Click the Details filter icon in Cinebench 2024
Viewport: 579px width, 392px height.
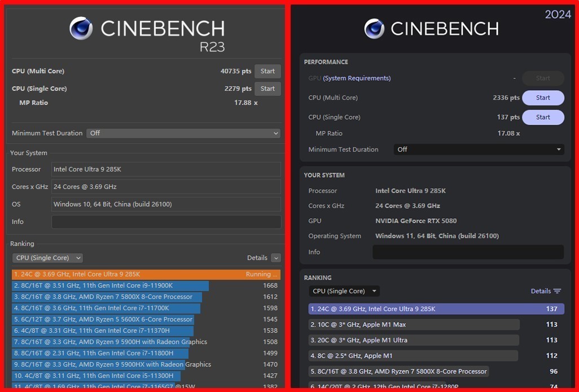(557, 291)
